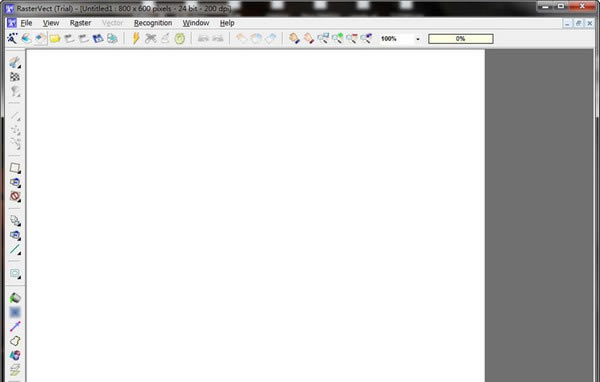Select the green diagonal line tool
Viewport: 600px width, 382px height.
15,250
